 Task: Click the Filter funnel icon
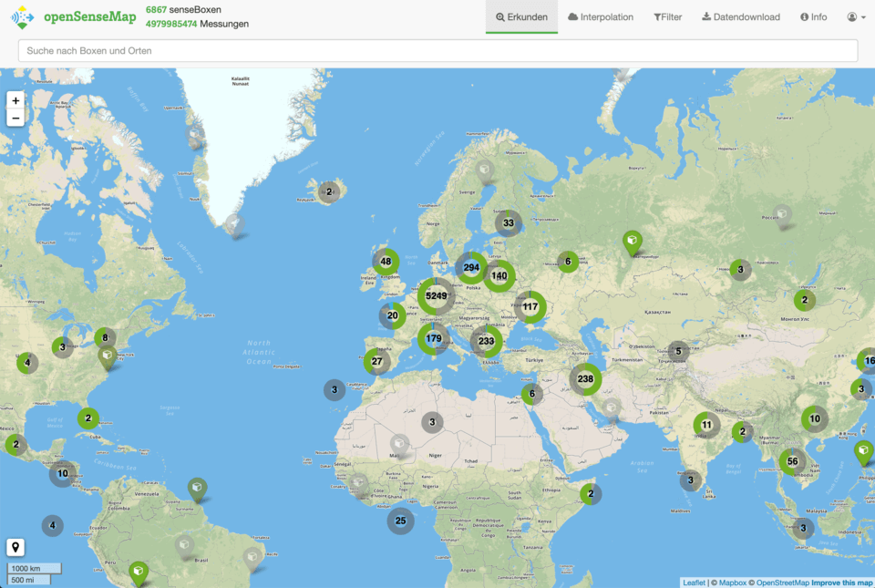[657, 16]
